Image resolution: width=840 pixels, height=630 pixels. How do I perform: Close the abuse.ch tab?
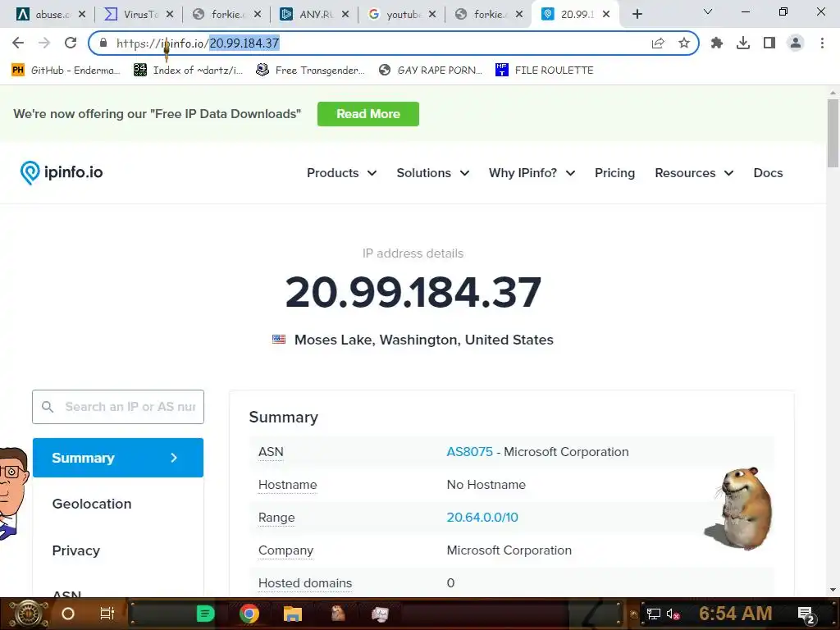[82, 15]
